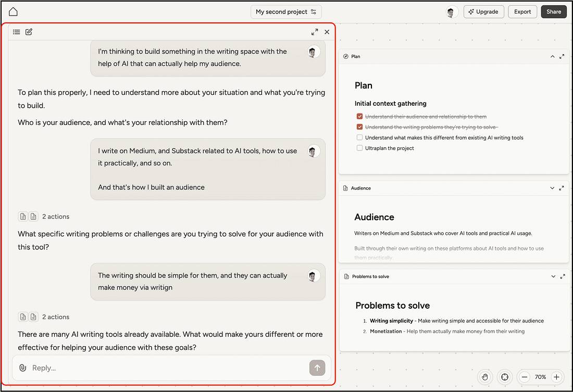
Task: Open the 'My second project' dropdown
Action: click(286, 11)
